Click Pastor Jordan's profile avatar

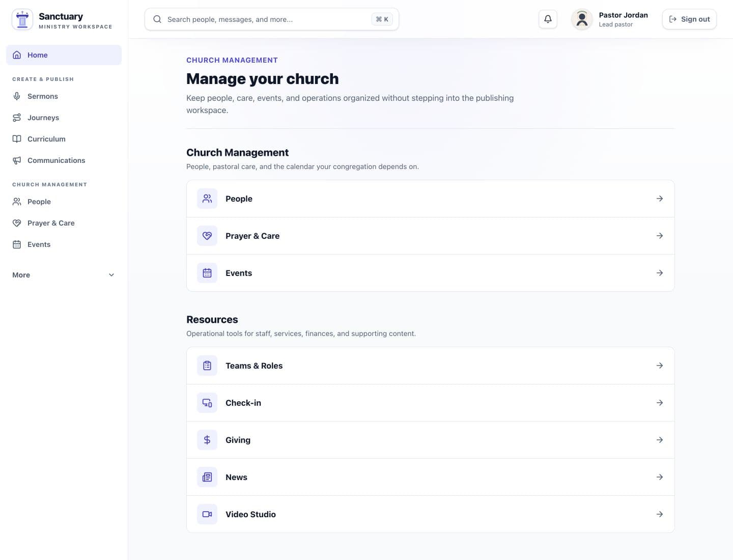[582, 19]
